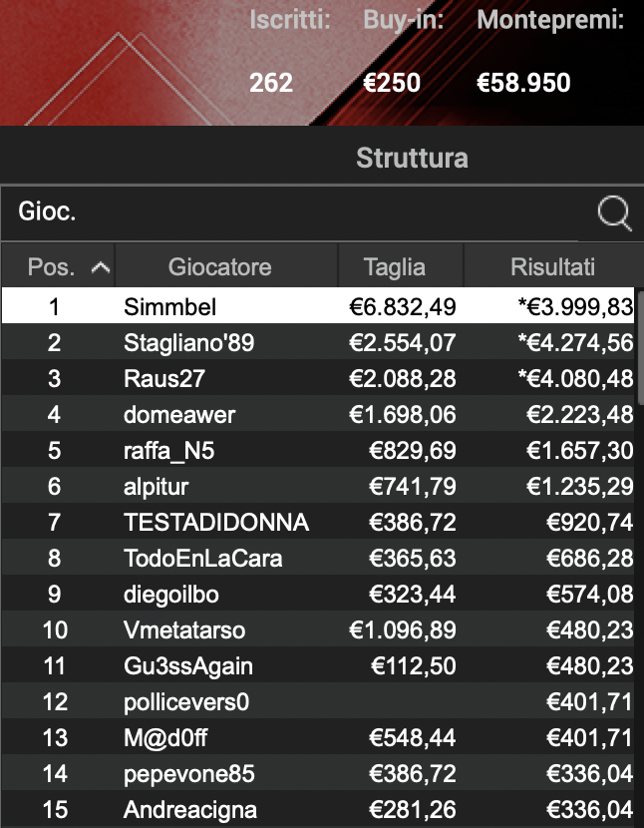
Task: Open the Struttura section
Action: pyautogui.click(x=412, y=158)
